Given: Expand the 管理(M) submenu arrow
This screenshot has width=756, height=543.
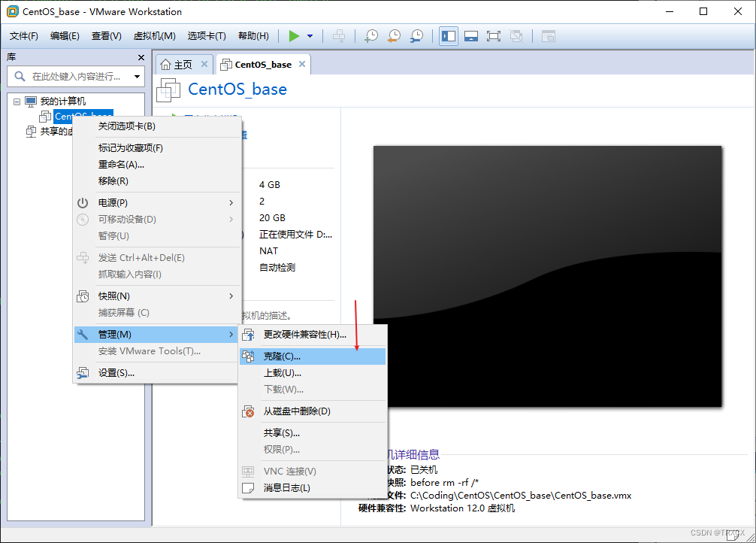Looking at the screenshot, I should 231,335.
